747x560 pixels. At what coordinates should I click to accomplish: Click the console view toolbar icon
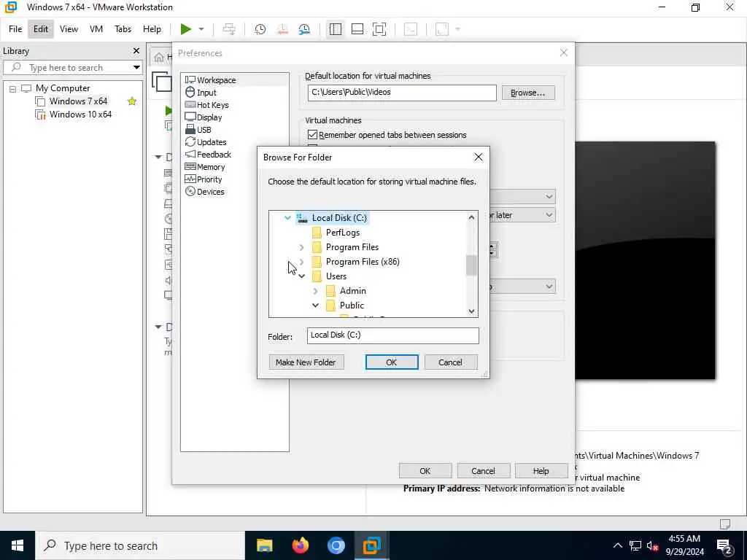[x=410, y=29]
